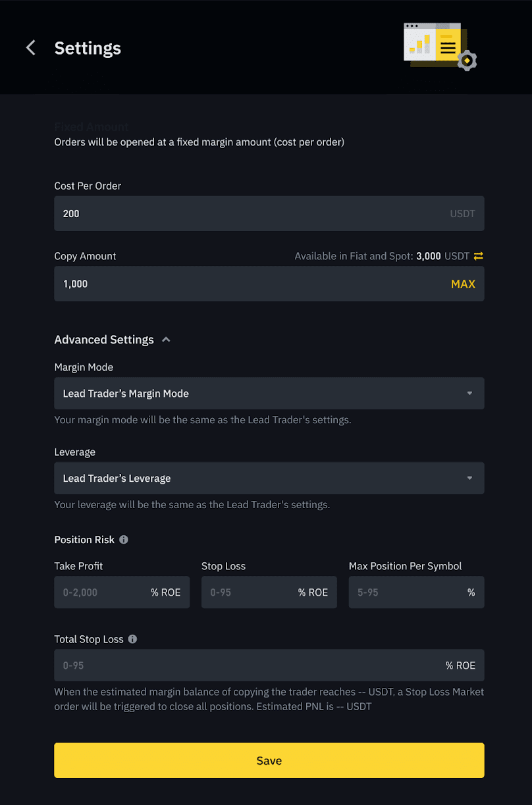Click the Total Stop Loss info icon
532x805 pixels.
pos(132,639)
